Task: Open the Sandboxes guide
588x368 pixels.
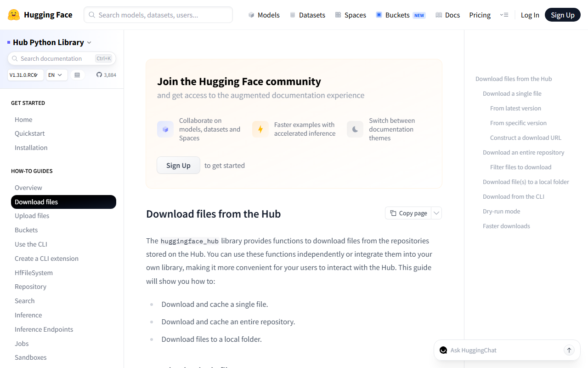Action: pyautogui.click(x=30, y=357)
